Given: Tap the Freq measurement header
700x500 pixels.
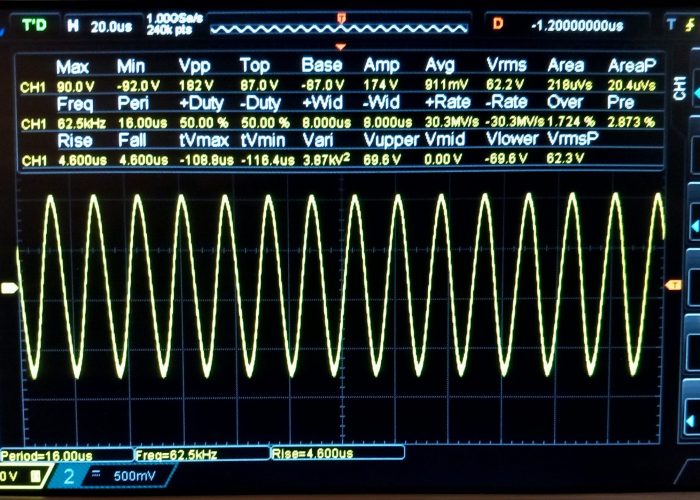Looking at the screenshot, I should point(75,104).
